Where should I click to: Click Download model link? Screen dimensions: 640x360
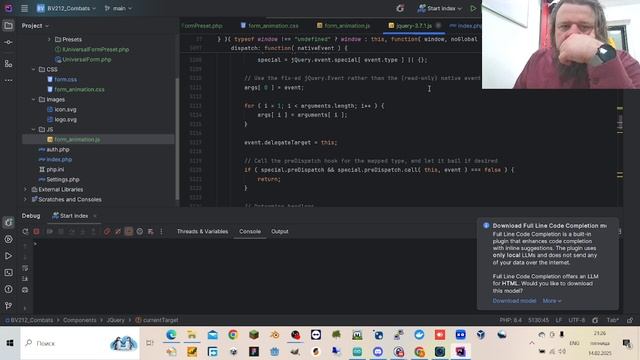point(514,301)
